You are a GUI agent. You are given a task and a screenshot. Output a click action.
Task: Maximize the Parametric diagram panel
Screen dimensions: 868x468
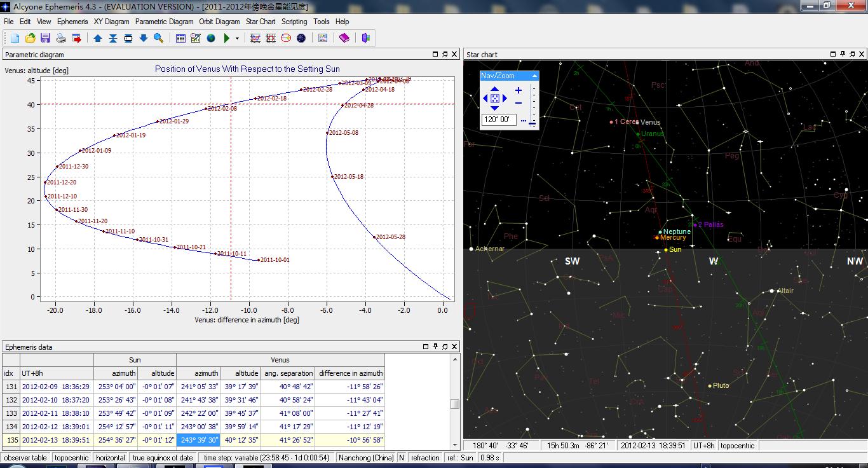point(435,55)
